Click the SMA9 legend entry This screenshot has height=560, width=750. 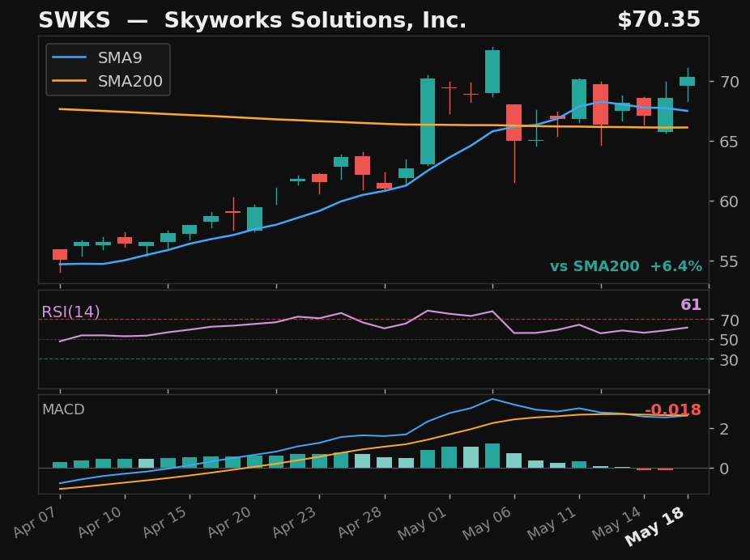coord(97,57)
